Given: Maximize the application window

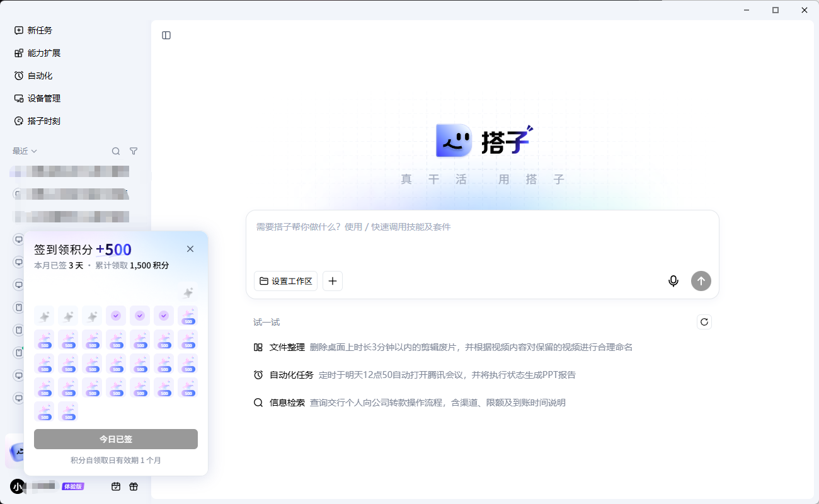Looking at the screenshot, I should click(x=776, y=10).
